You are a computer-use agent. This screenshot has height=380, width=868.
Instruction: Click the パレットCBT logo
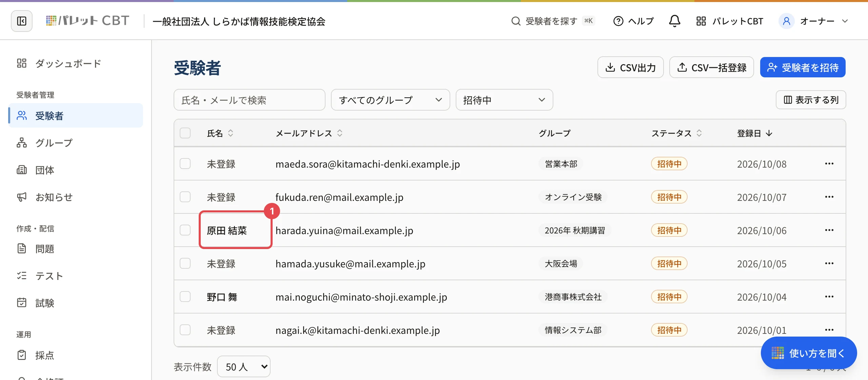click(x=87, y=21)
